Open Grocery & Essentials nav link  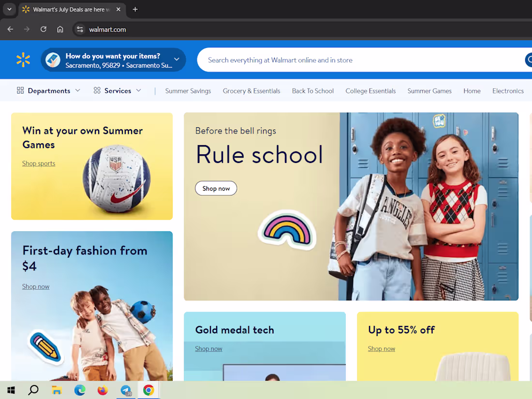point(251,91)
